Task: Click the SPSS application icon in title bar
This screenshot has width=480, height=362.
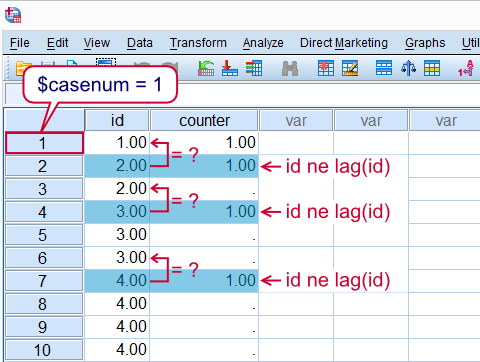Action: click(13, 15)
